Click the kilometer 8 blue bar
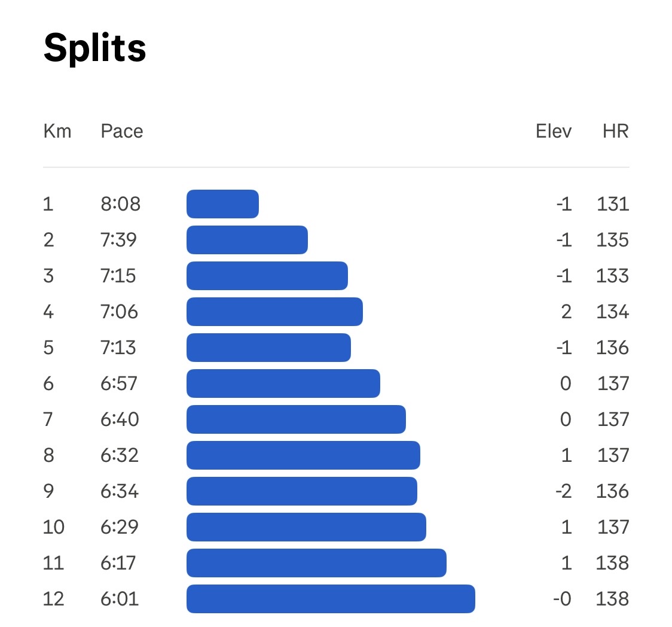The height and width of the screenshot is (627, 672). (x=304, y=455)
